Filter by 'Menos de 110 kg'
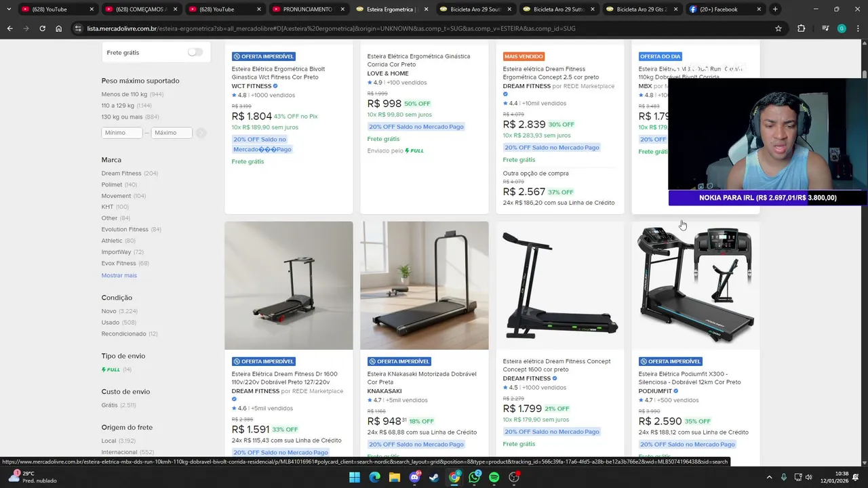Image resolution: width=868 pixels, height=488 pixels. pyautogui.click(x=124, y=94)
